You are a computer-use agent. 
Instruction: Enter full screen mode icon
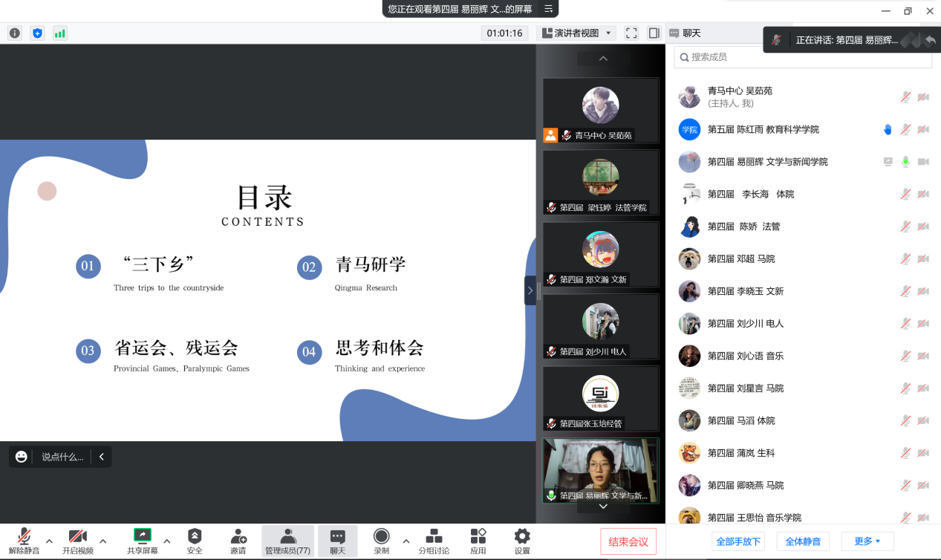(x=631, y=33)
